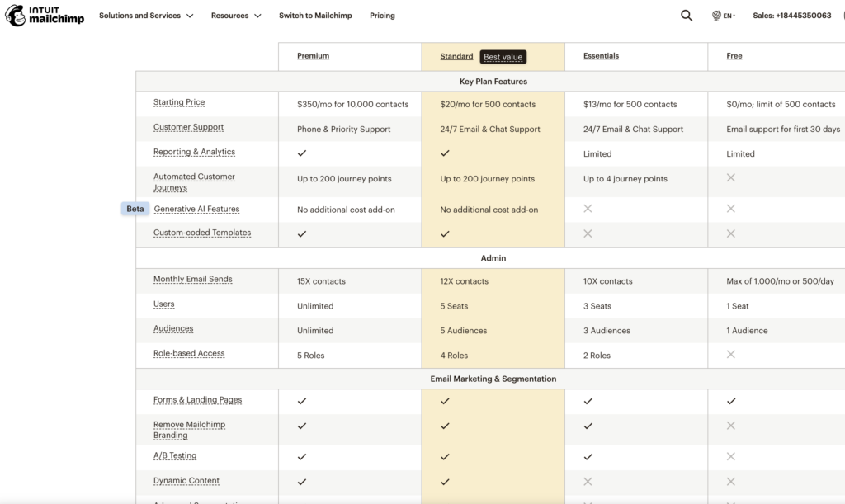Screen dimensions: 845x504
Task: Click Premium checkmark for Forms & Landing Pages
Action: (x=302, y=401)
